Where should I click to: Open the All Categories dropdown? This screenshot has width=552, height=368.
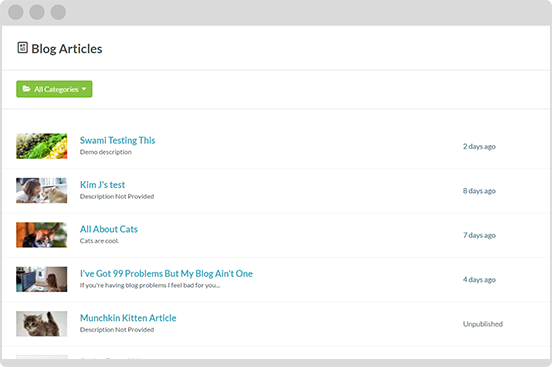point(54,89)
